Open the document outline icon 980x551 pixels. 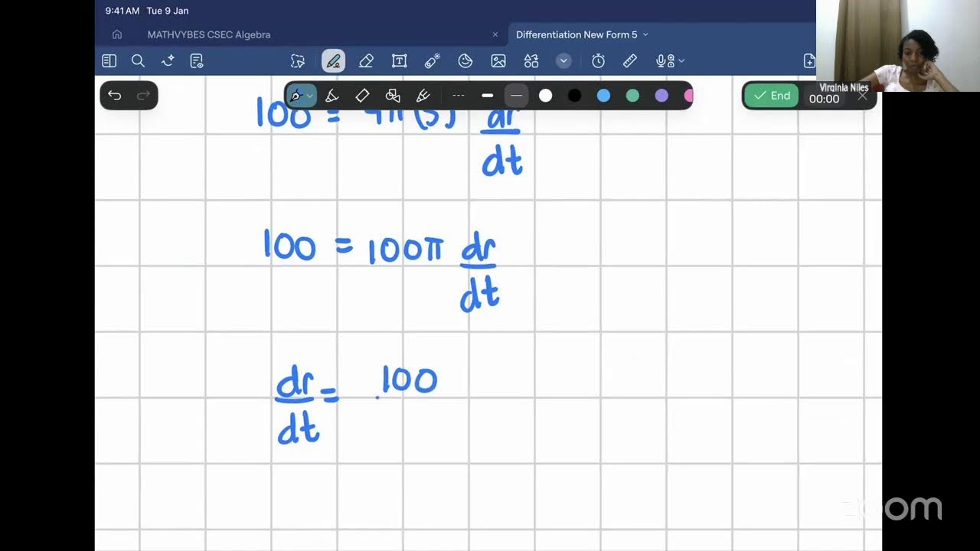click(x=197, y=61)
